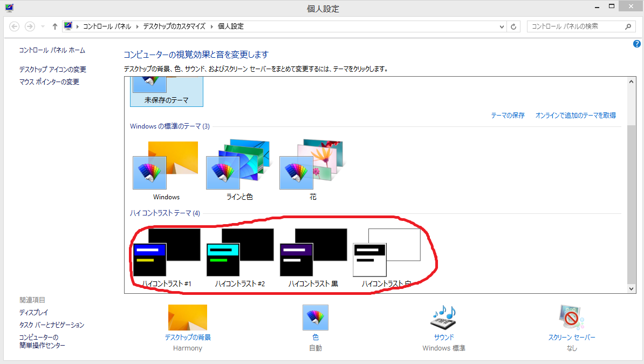This screenshot has height=364, width=644.
Task: Click ハイ コントラスト テーマ (4) group header
Action: [165, 213]
